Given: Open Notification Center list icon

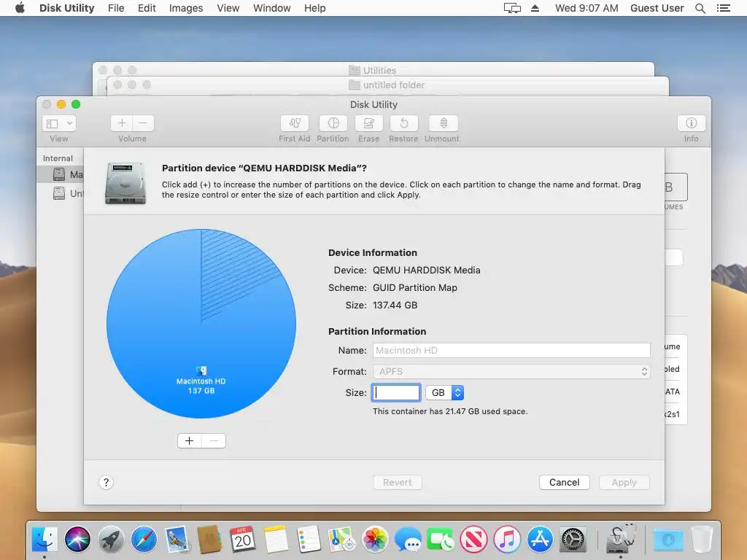Looking at the screenshot, I should tap(723, 8).
